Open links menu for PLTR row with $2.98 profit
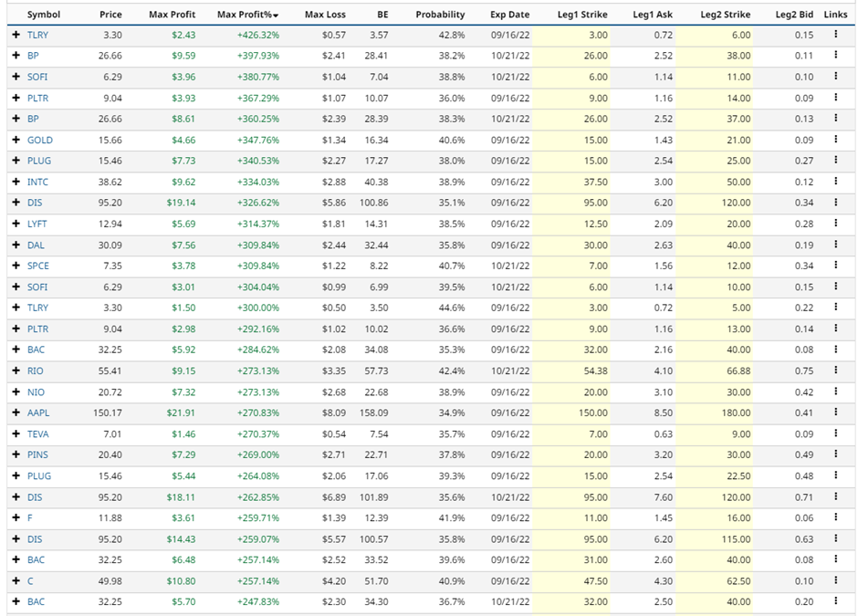 [x=835, y=329]
